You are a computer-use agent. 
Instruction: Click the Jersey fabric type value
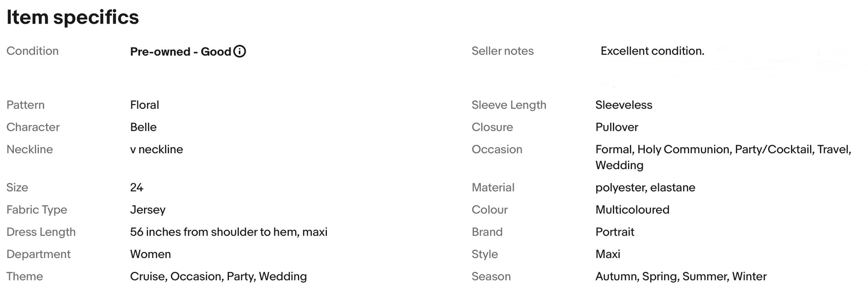click(x=148, y=210)
